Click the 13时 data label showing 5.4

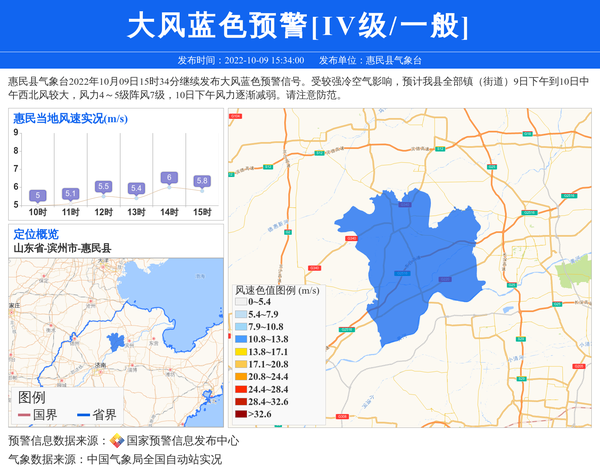tap(136, 188)
